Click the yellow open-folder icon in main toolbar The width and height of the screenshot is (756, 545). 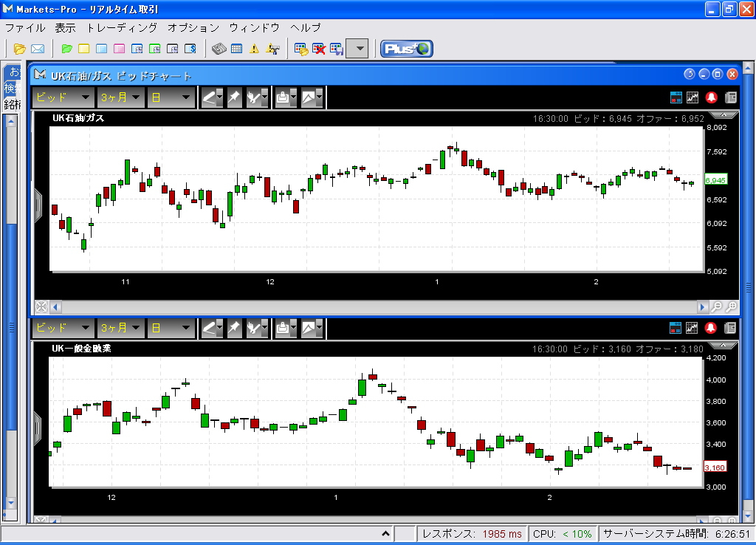click(19, 49)
